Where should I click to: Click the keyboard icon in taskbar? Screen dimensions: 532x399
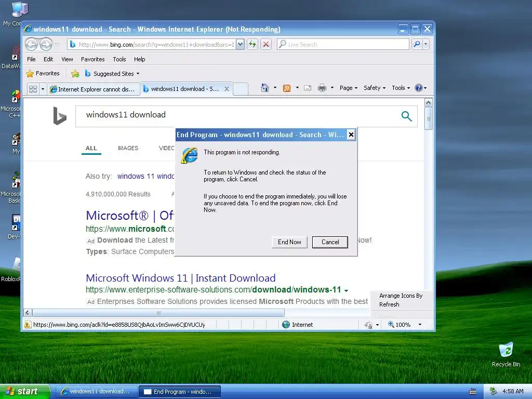[x=473, y=392]
